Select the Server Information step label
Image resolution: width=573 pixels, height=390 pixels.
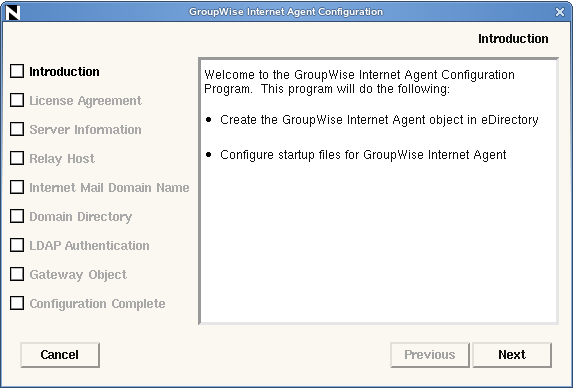[x=85, y=130]
